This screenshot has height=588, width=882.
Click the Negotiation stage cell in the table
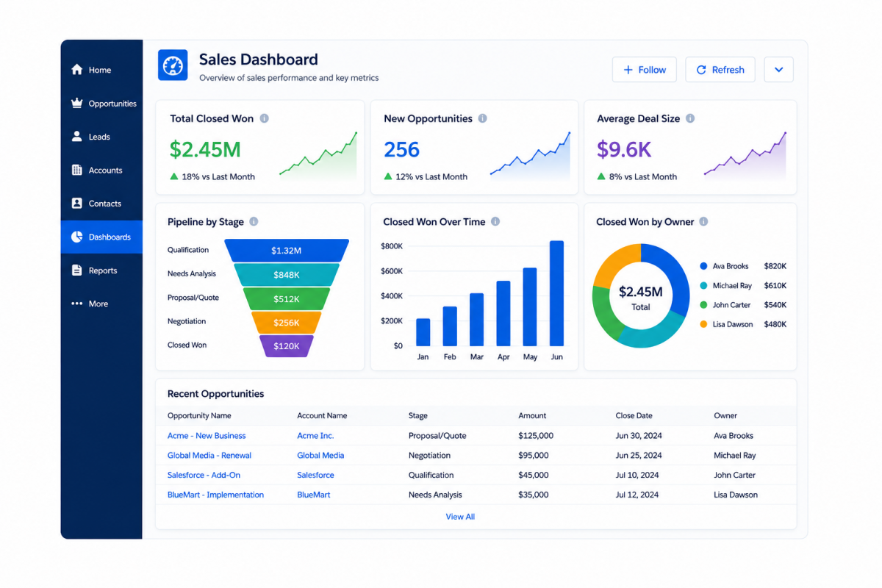click(x=430, y=456)
